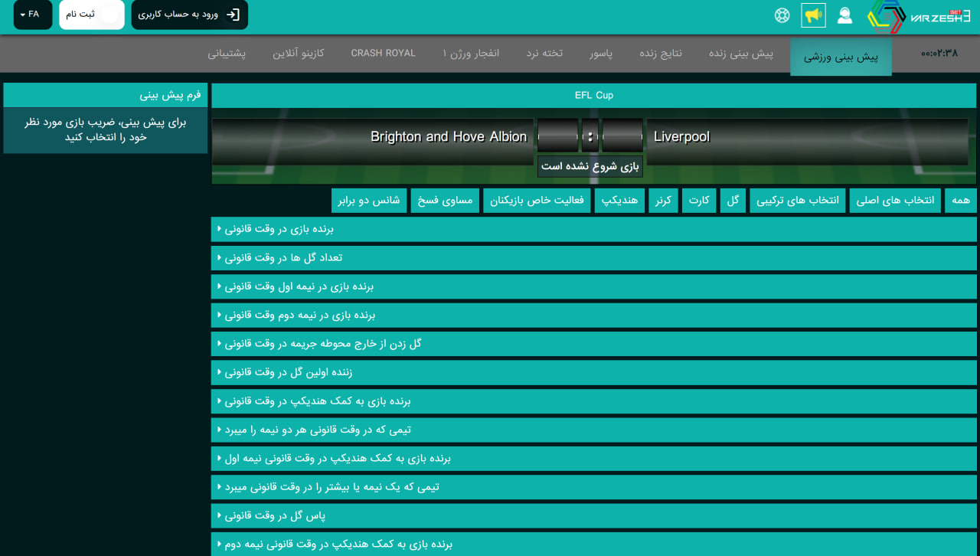Select the کرنر market filter
The width and height of the screenshot is (980, 556).
point(662,201)
